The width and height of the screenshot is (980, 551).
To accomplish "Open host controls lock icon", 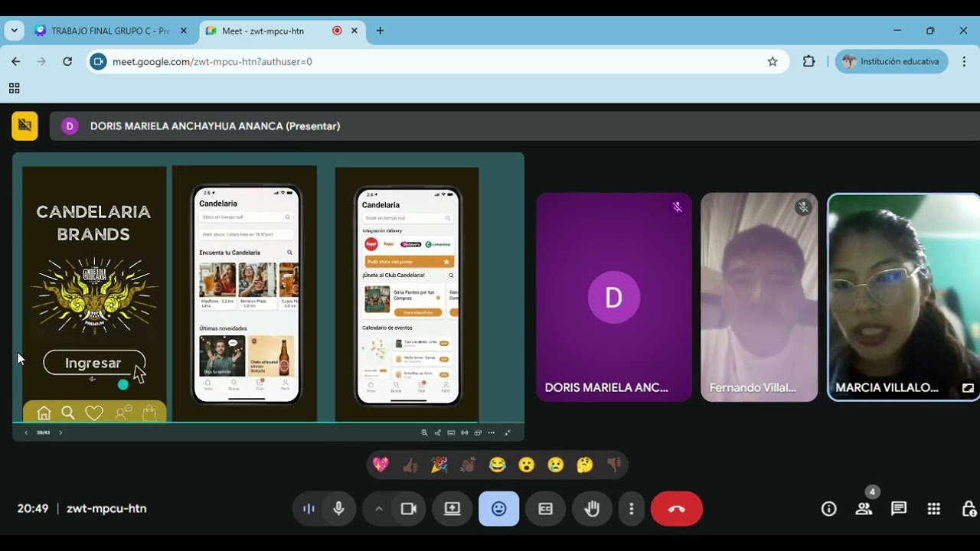I will coord(969,509).
